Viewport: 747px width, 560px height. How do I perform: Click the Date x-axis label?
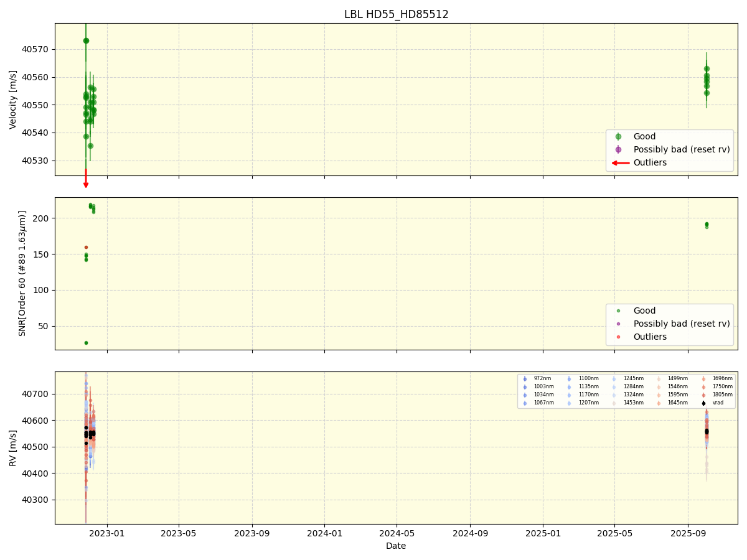point(396,546)
